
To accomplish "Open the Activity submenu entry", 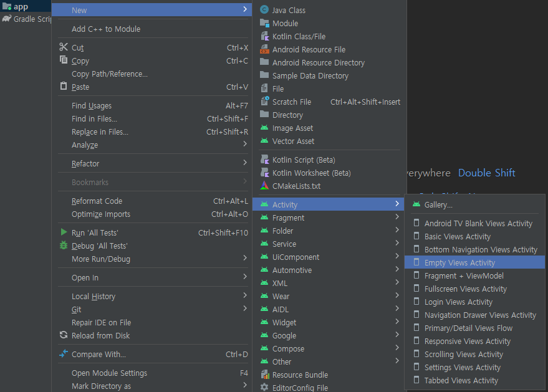I will pos(328,204).
